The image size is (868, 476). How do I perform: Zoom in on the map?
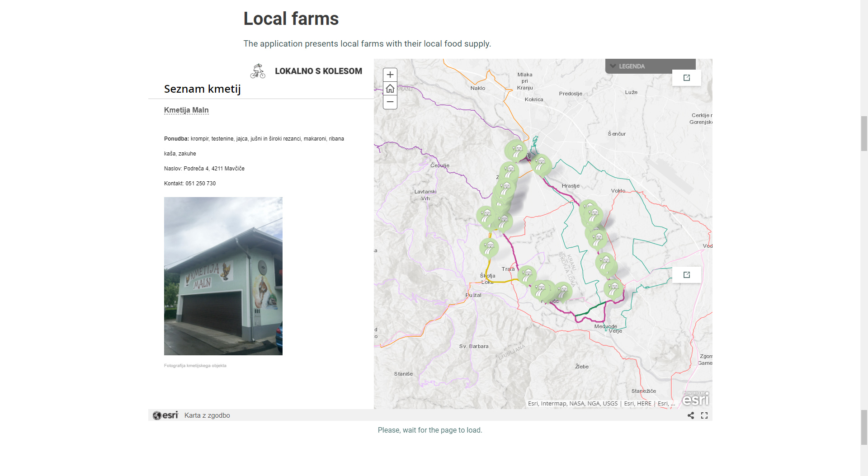[x=390, y=75]
